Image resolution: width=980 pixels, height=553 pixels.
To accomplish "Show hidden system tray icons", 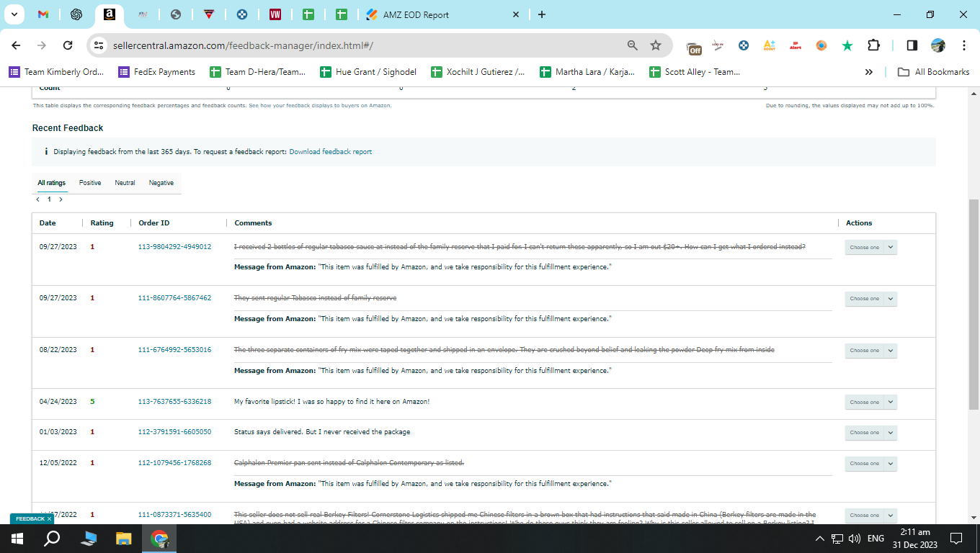I will [x=819, y=539].
